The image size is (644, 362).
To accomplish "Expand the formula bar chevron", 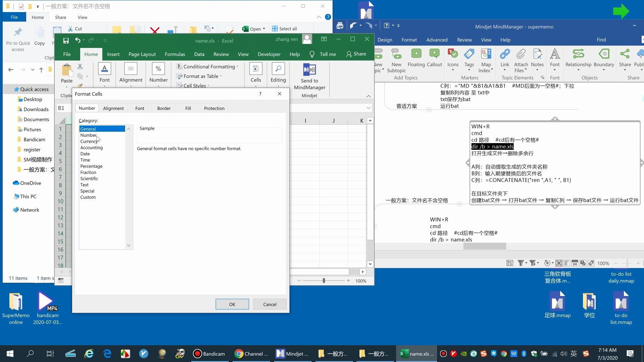I will [368, 108].
